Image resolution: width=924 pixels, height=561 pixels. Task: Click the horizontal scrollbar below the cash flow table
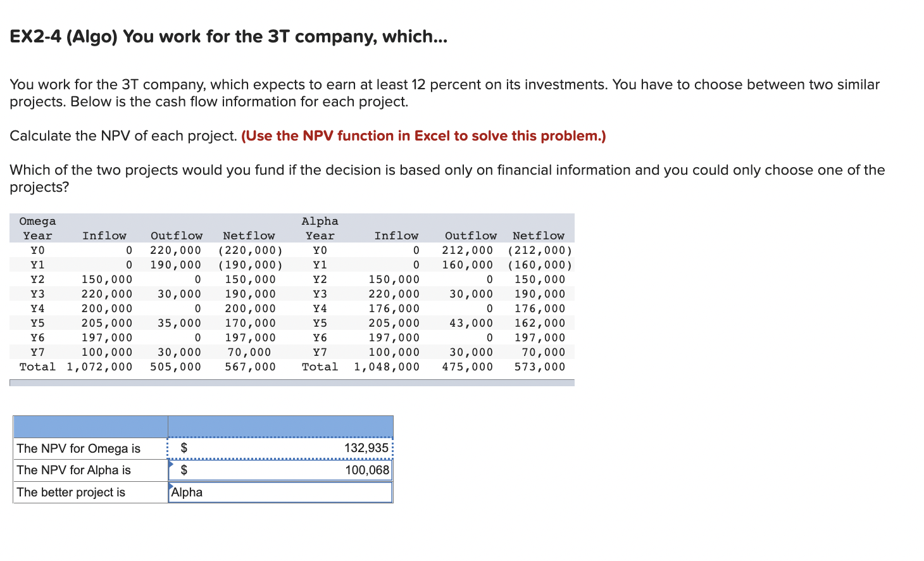tap(291, 381)
